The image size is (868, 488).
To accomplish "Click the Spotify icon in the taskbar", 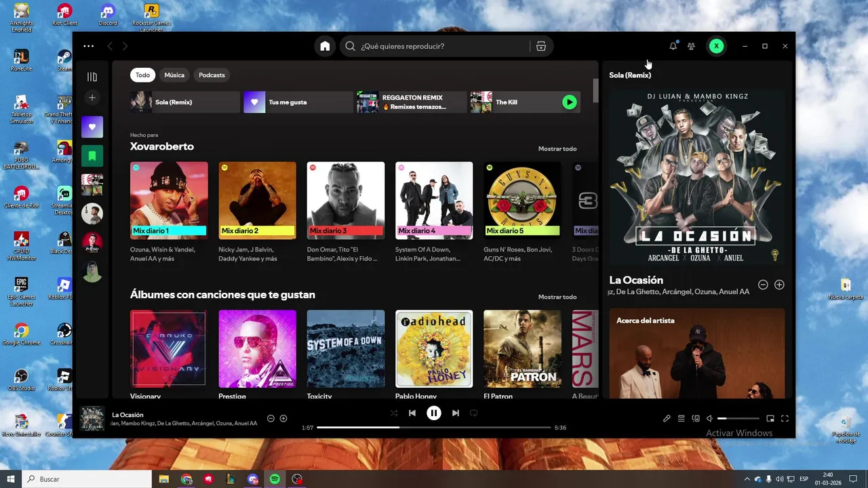I will click(275, 479).
